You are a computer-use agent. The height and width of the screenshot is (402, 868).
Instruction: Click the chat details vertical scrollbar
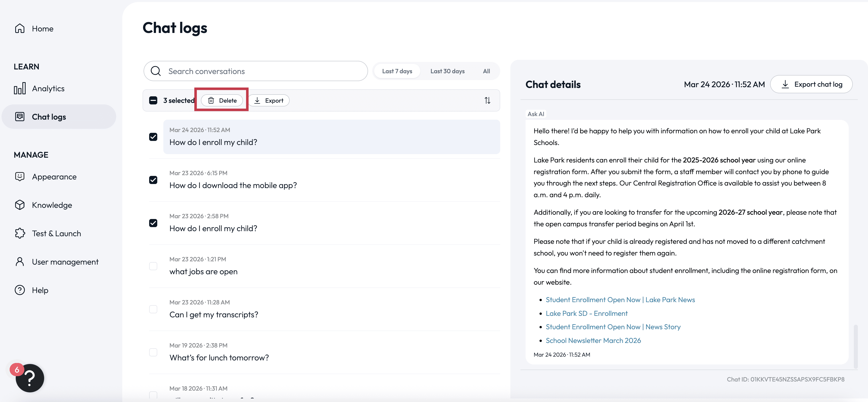tap(855, 347)
